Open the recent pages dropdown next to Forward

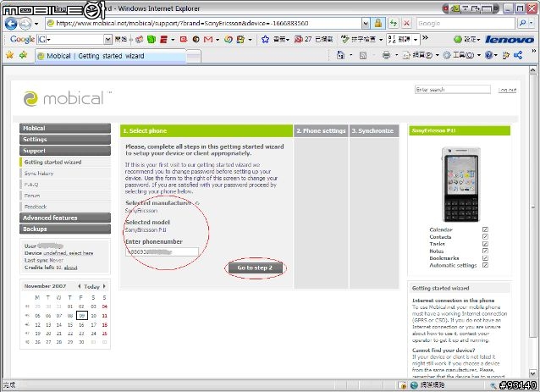tap(36, 24)
